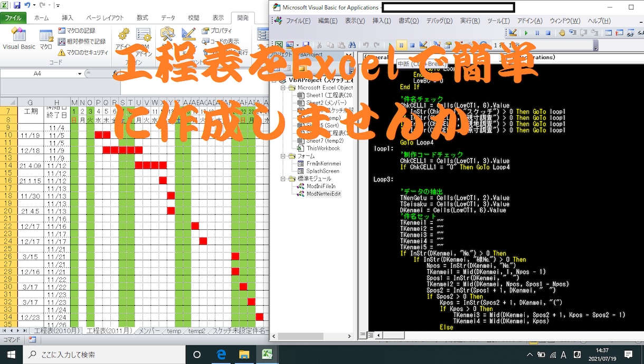The width and height of the screenshot is (644, 364).
Task: Run macro with green play icon on Debug toolbar
Action: (526, 32)
